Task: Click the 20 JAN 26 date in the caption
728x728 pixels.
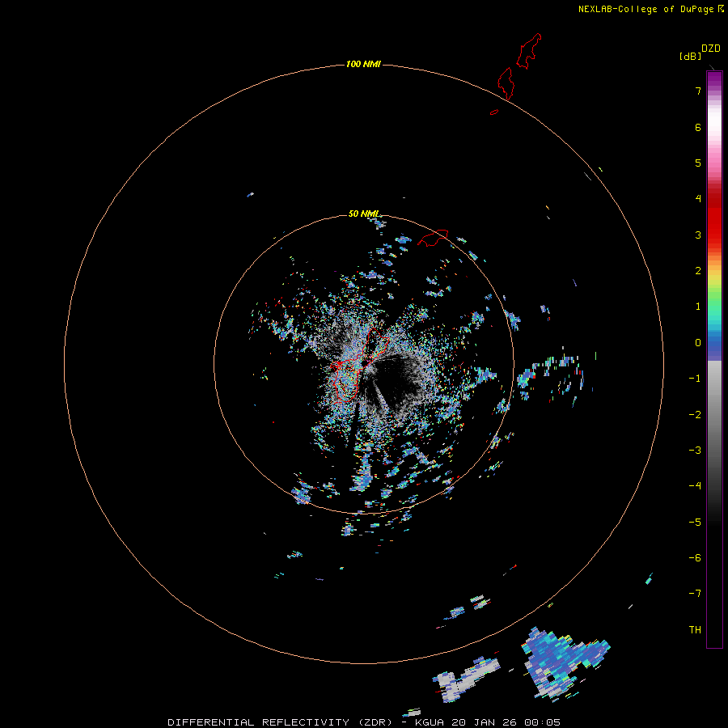Action: point(484,722)
